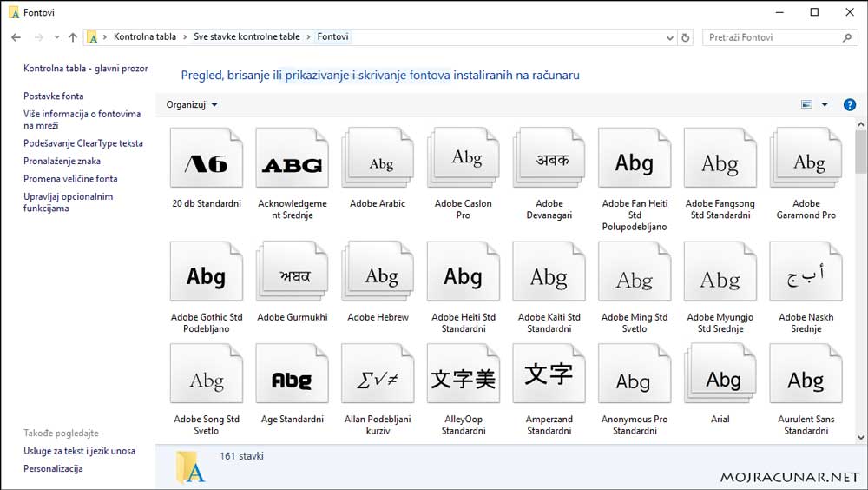Viewport: 868px width, 490px height.
Task: Go up one level with up arrow
Action: click(x=73, y=37)
